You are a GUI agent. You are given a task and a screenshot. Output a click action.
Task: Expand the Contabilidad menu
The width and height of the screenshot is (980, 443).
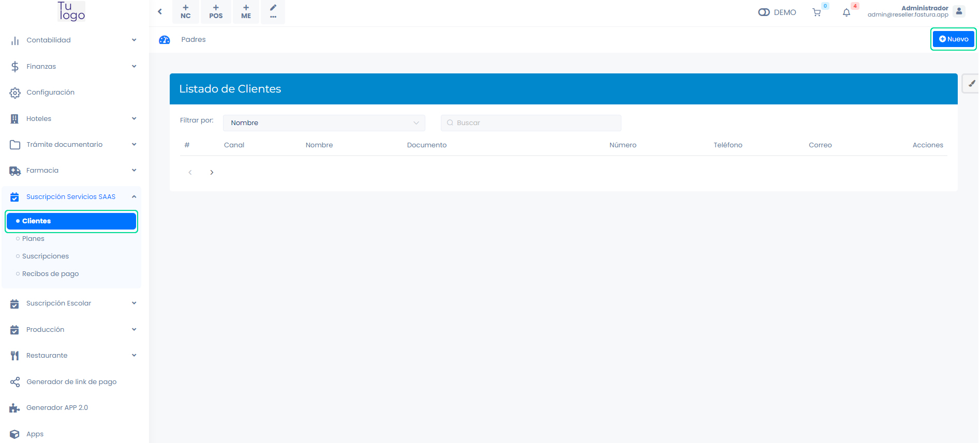71,40
